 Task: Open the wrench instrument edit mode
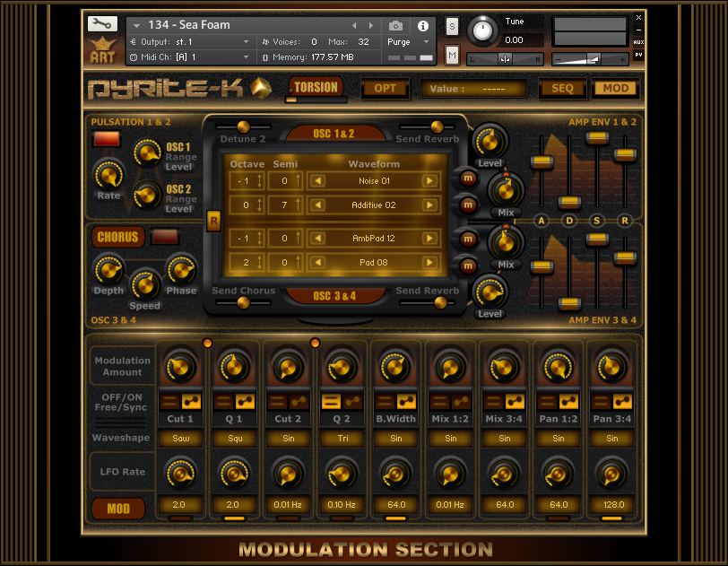point(102,24)
